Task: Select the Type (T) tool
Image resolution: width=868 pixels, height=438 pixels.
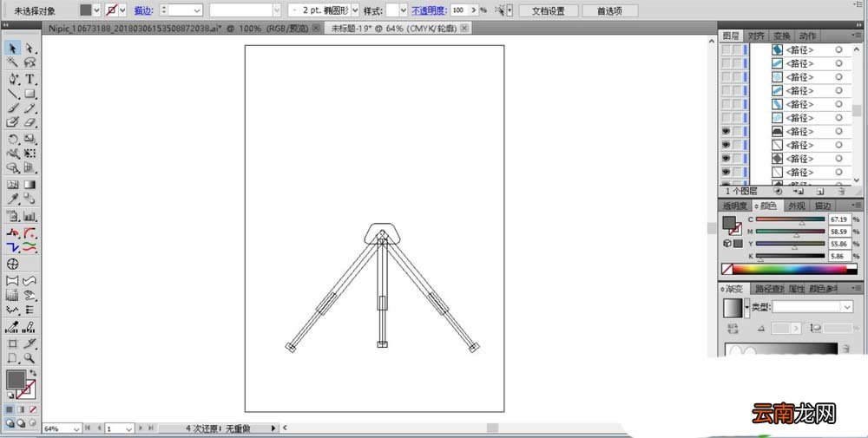Action: click(x=30, y=79)
